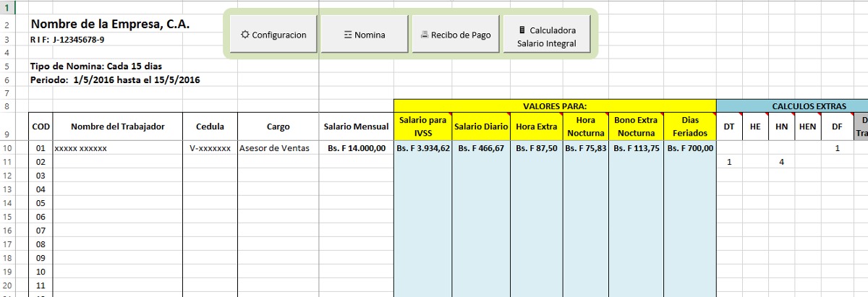
Task: Select COD cell 08
Action: (x=41, y=244)
